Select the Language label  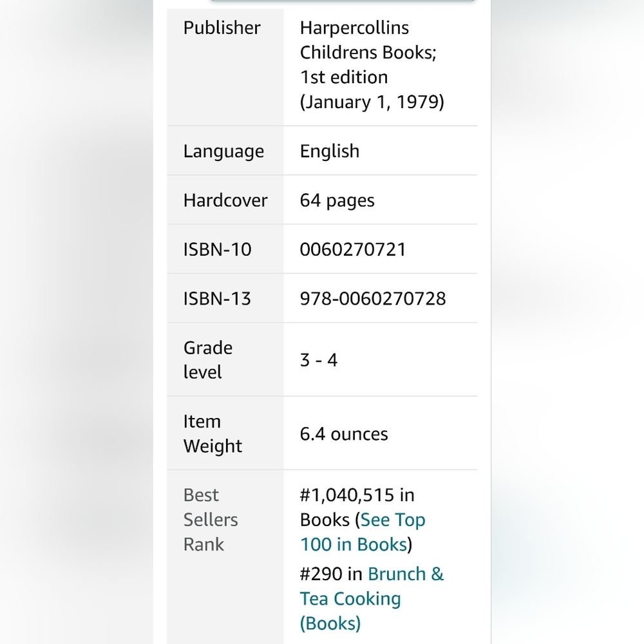(223, 151)
